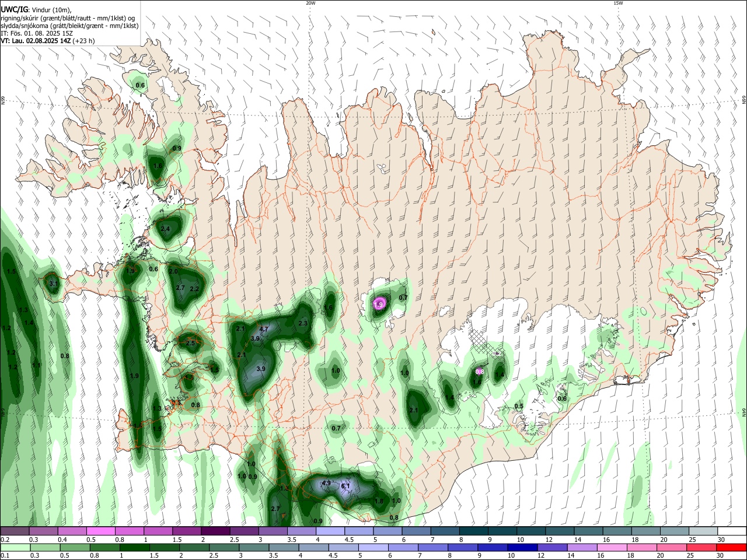The image size is (747, 560).
Task: Click the "UWC/IG" title text
Action: 14,9
